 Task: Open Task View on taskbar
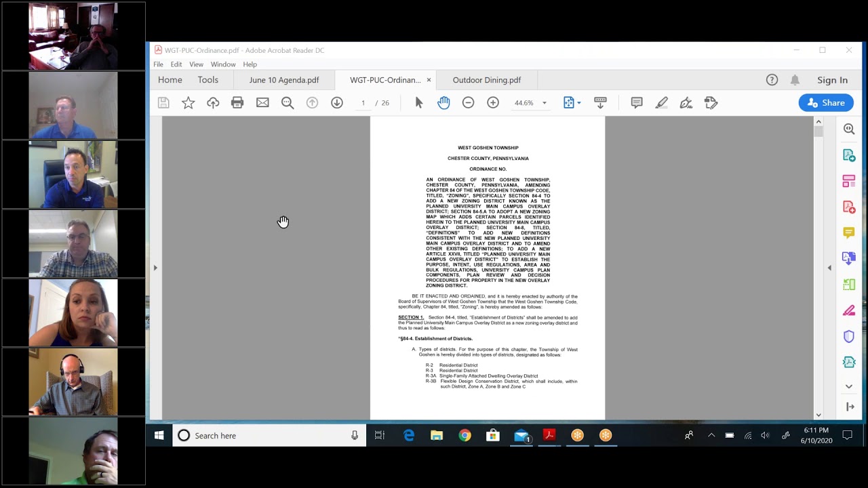click(x=380, y=436)
